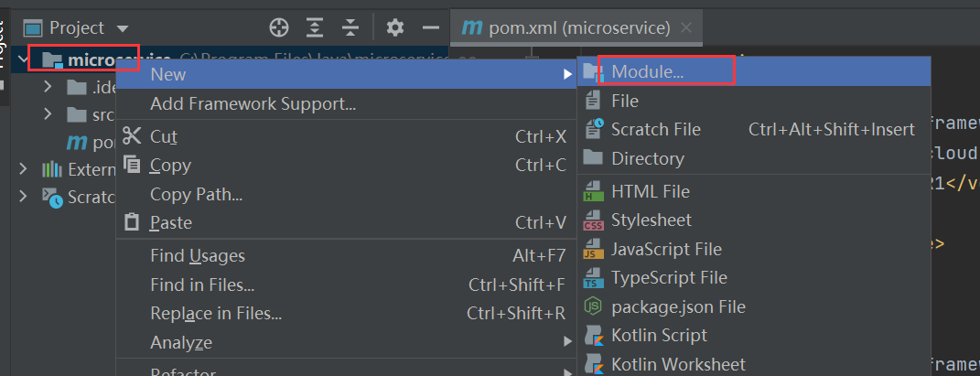Create a new HTML File
Screen dimensions: 980x376
[x=754, y=191]
